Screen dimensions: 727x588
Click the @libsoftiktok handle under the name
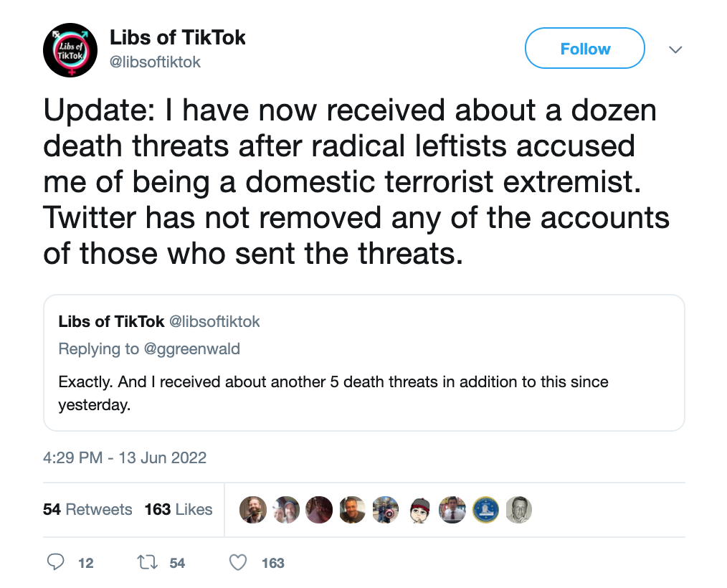[x=155, y=62]
